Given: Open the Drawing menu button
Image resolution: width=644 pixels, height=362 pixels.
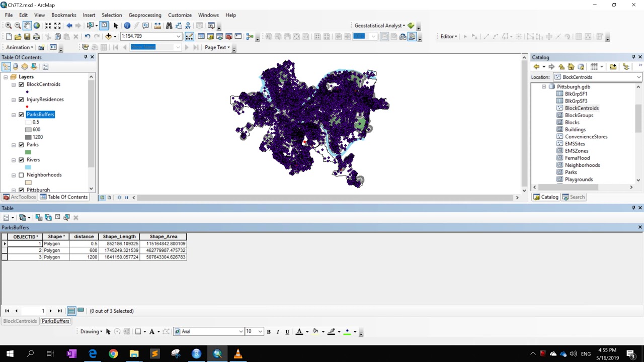Looking at the screenshot, I should click(x=91, y=331).
